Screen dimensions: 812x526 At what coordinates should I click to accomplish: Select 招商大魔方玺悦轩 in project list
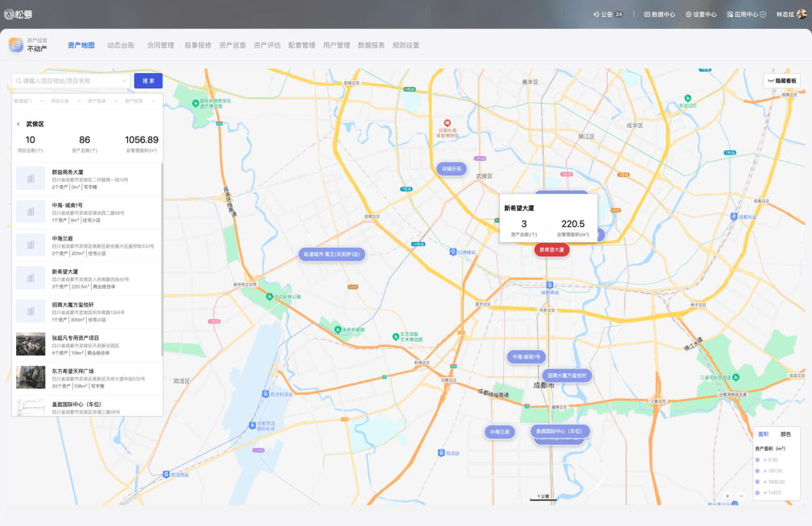[x=87, y=312]
